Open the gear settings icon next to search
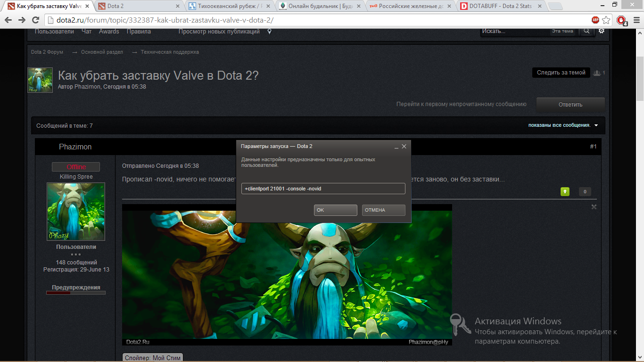 601,31
